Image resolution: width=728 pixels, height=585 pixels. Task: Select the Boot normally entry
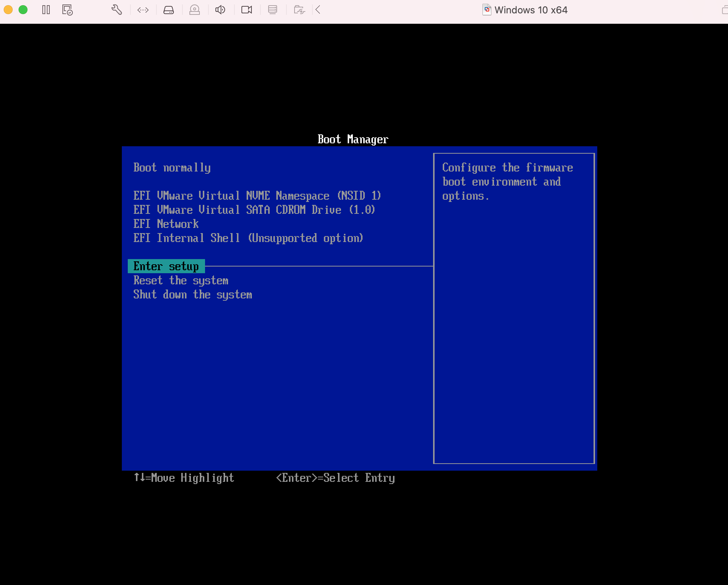point(172,168)
